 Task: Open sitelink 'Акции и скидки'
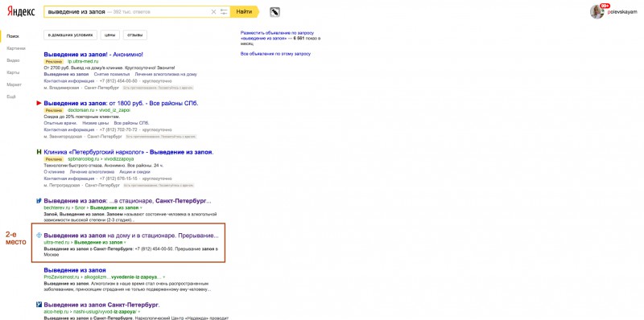click(x=135, y=172)
